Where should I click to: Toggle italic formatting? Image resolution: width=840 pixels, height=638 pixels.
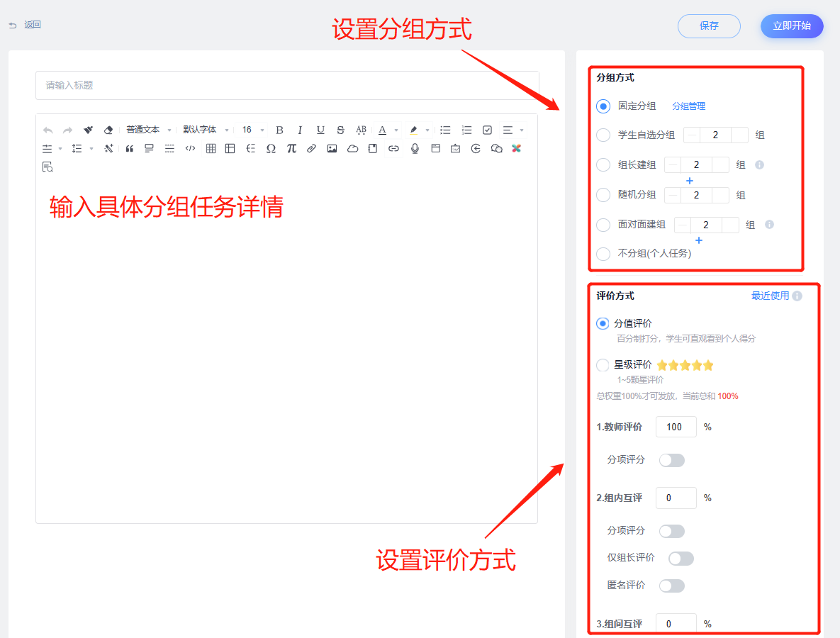click(x=299, y=130)
